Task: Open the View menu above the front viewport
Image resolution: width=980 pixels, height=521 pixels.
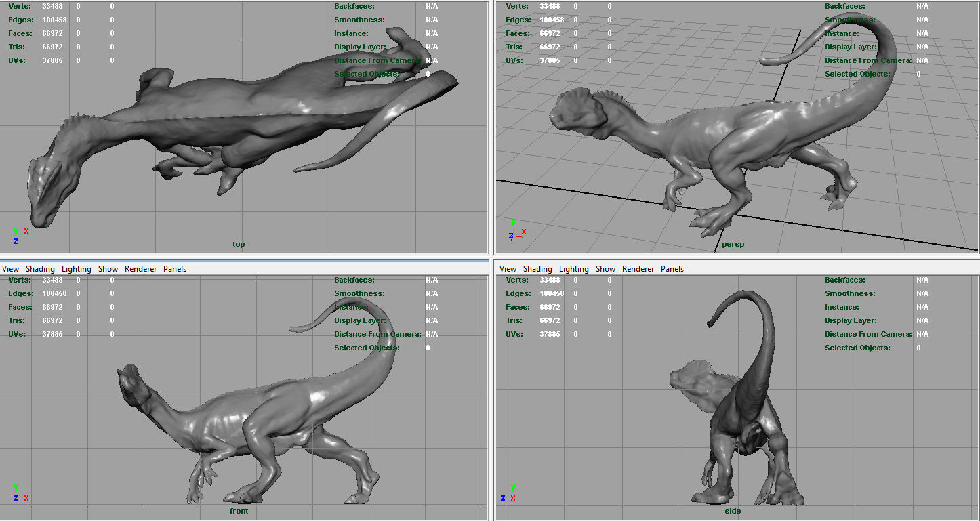Action: tap(11, 269)
